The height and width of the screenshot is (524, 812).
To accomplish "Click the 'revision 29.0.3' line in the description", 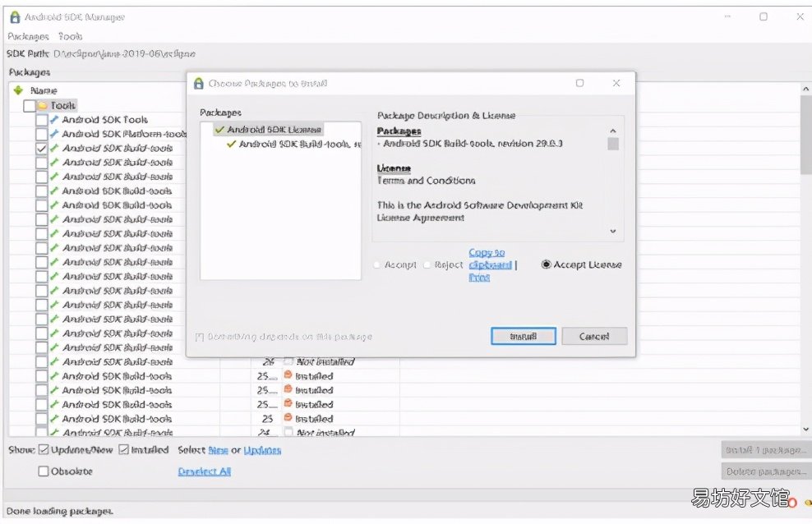I will 473,143.
